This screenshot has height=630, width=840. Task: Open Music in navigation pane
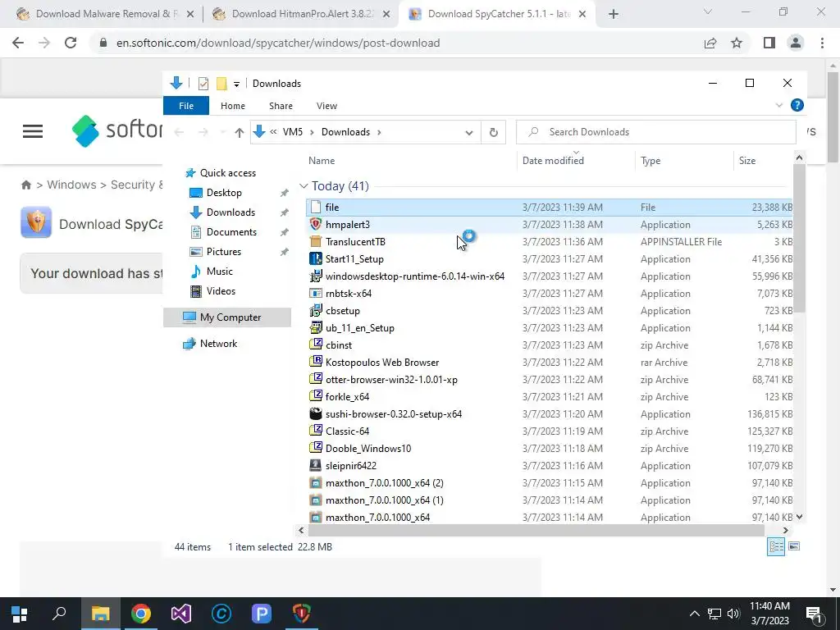coord(220,272)
